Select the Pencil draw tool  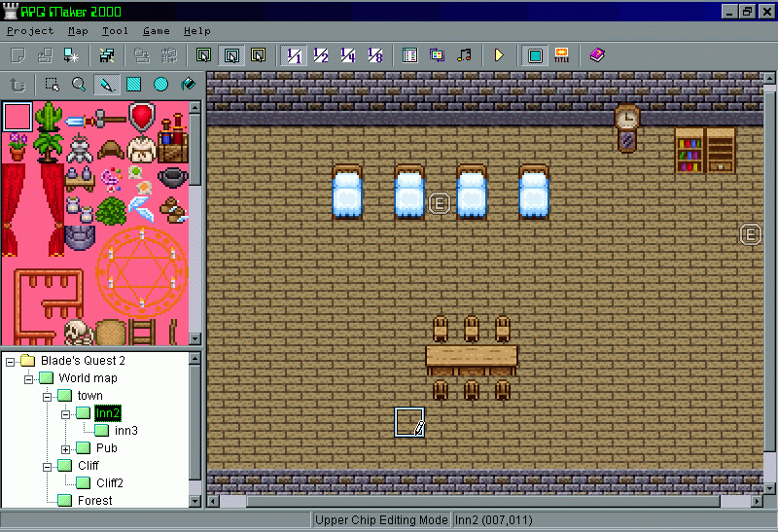click(107, 85)
